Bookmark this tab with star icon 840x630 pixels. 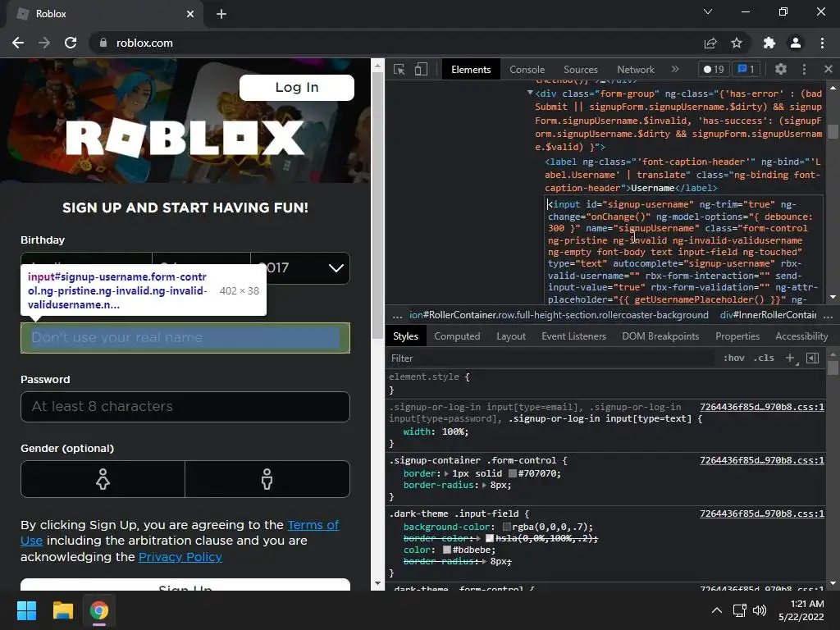737,43
